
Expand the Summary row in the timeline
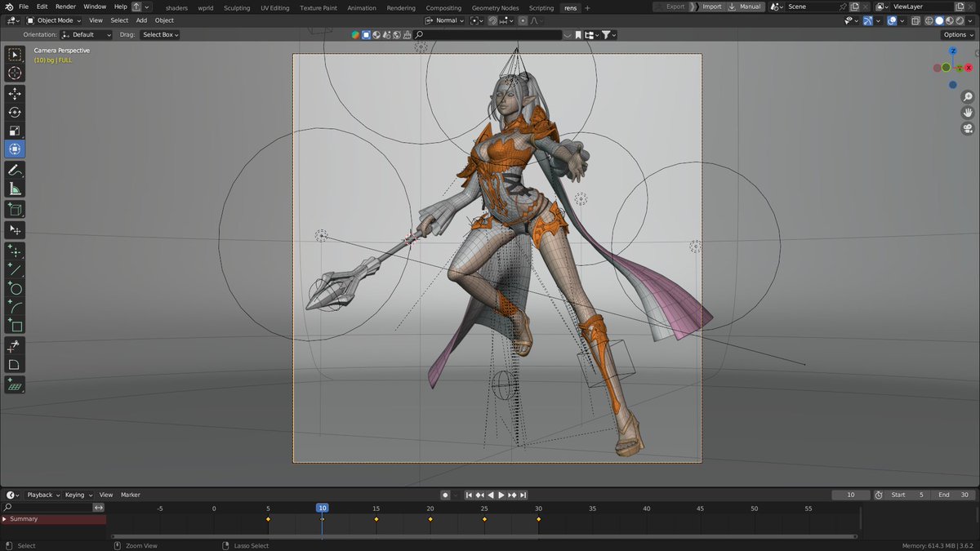[5, 519]
